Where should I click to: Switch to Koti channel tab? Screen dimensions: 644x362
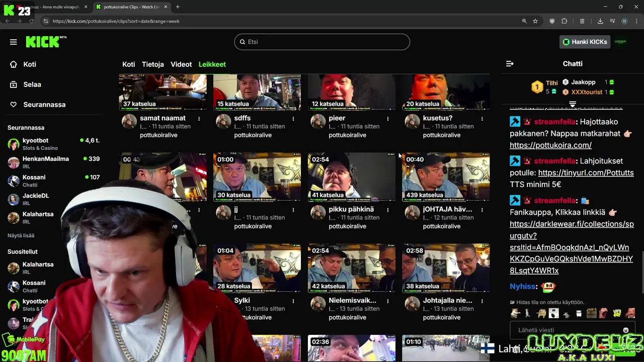(129, 64)
